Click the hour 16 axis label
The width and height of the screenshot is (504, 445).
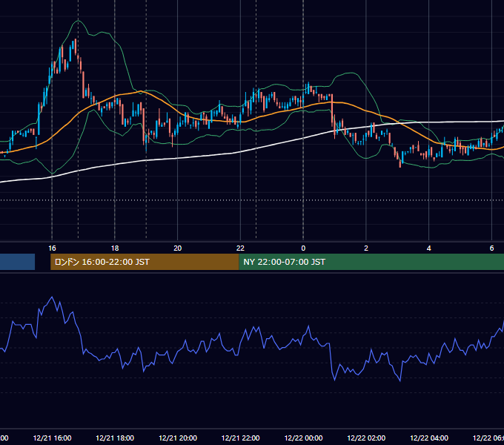click(52, 248)
